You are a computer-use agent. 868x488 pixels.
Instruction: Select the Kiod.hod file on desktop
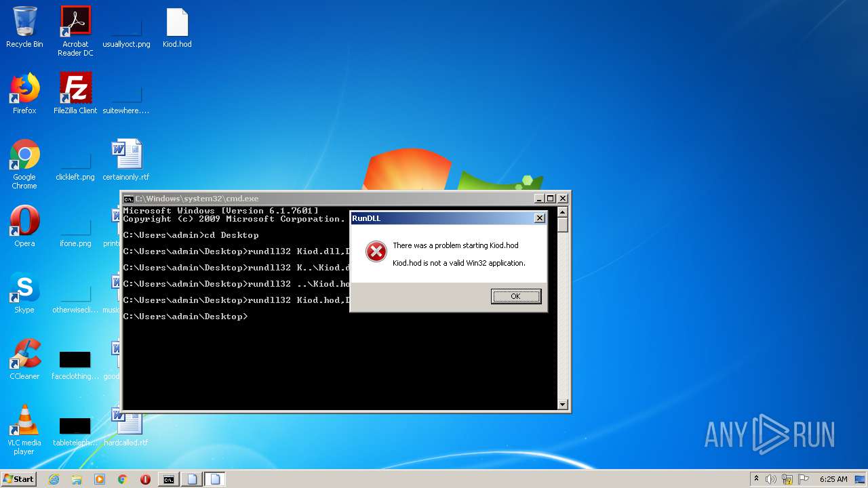177,28
